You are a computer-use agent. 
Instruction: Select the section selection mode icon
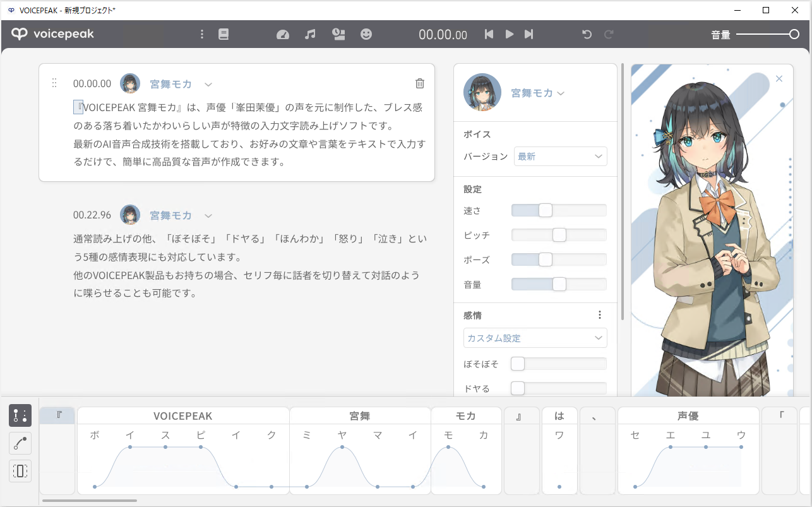pyautogui.click(x=20, y=471)
